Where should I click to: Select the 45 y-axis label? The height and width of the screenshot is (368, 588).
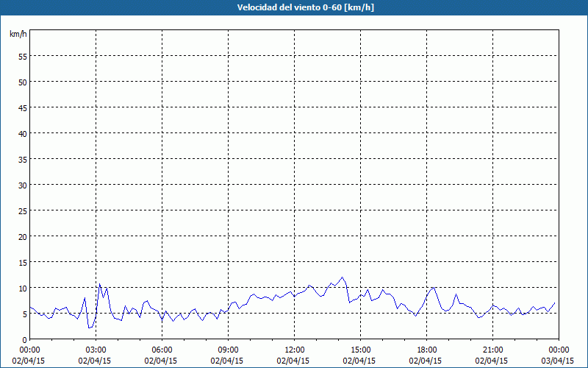click(23, 107)
